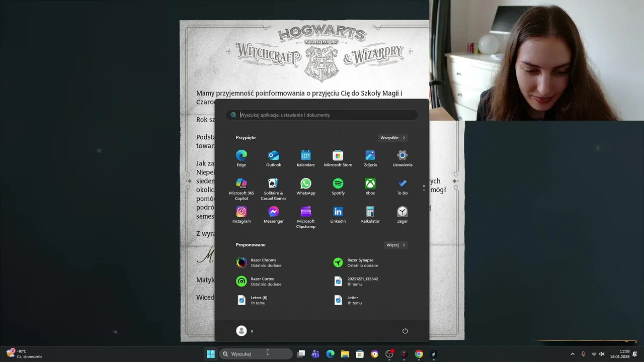Click the Windows Start button on taskbar
644x362 pixels.
tap(211, 354)
